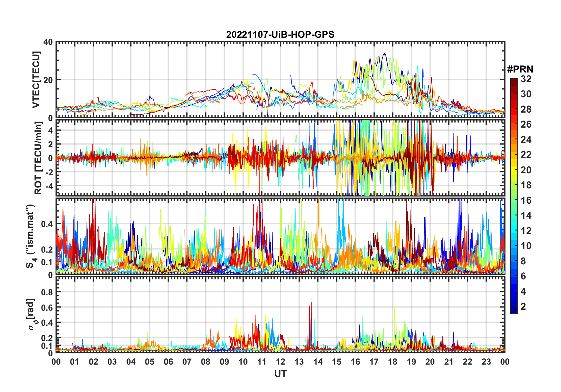Click the "0.8" tick on the σφ axis

[x=47, y=292]
